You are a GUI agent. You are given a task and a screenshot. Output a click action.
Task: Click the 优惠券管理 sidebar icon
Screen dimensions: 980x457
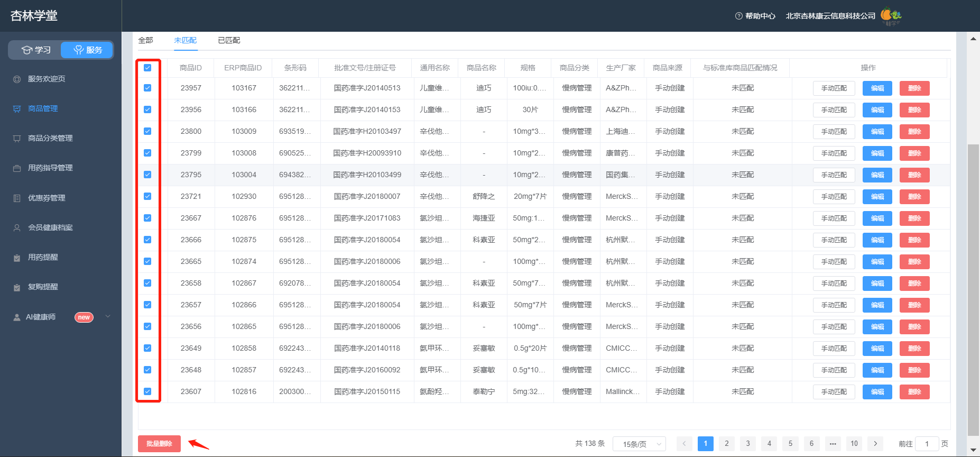click(x=17, y=198)
